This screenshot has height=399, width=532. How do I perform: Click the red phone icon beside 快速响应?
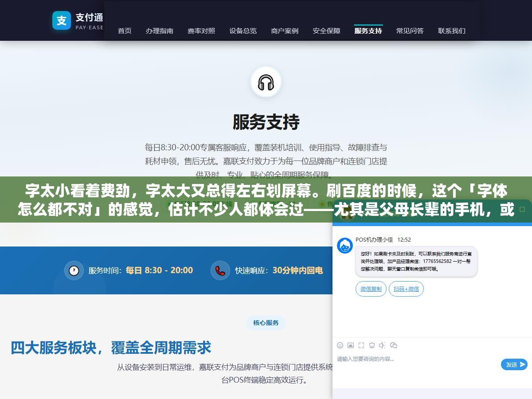click(x=220, y=270)
